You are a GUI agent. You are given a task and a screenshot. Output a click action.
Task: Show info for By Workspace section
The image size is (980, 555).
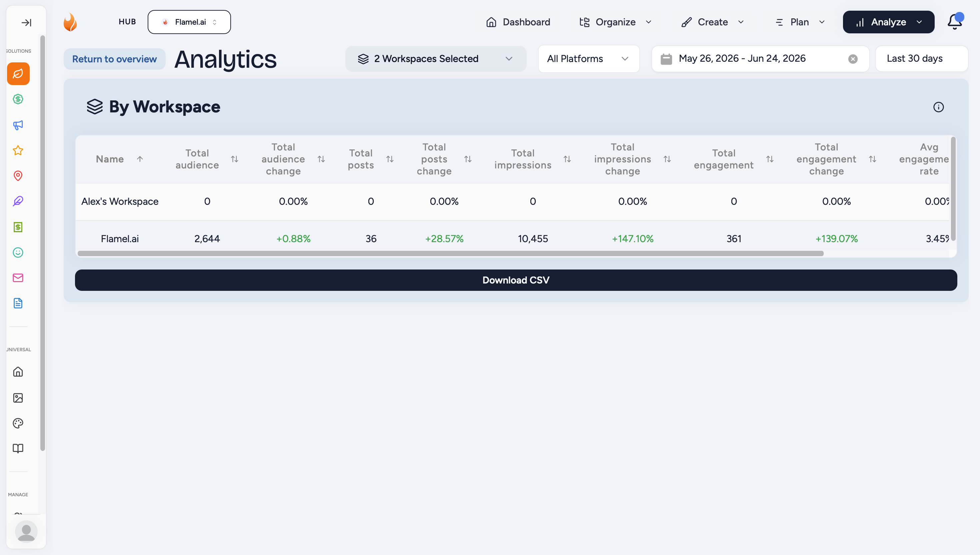(x=938, y=107)
